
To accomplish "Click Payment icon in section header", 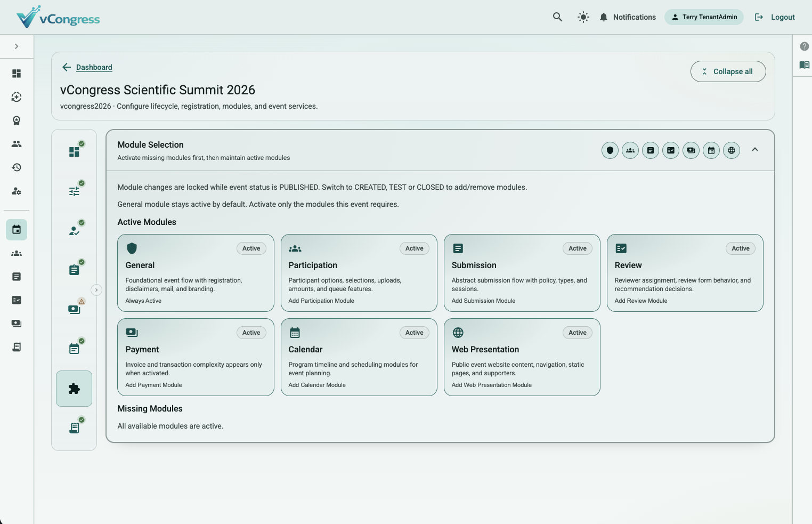I will point(691,150).
